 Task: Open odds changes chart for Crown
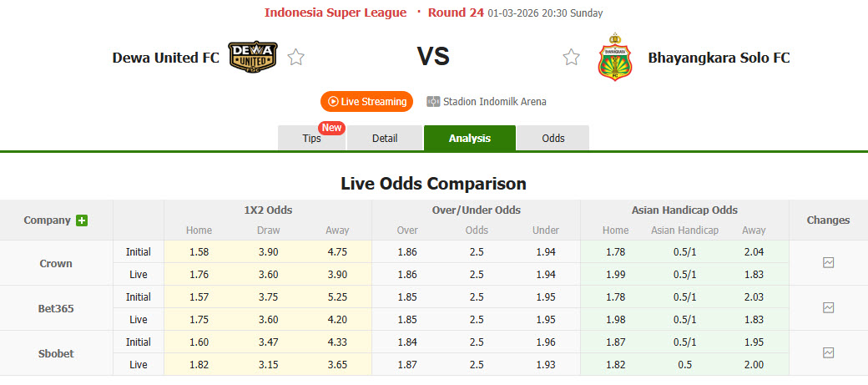828,262
